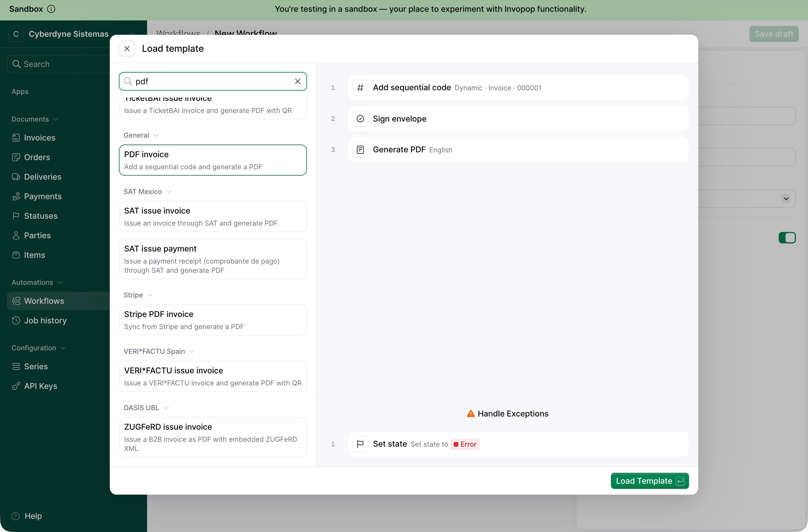Click the template search magnifier icon
The height and width of the screenshot is (532, 808).
coord(128,81)
